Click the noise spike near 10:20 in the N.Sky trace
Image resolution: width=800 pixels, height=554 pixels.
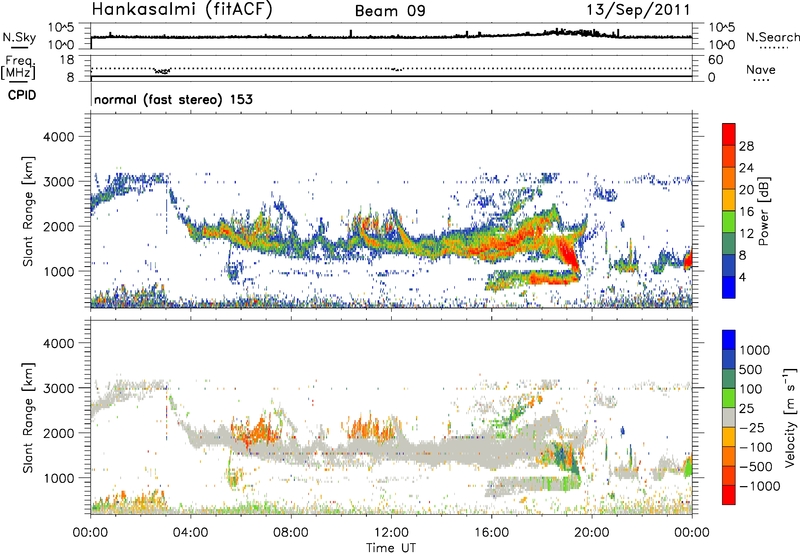pos(351,33)
